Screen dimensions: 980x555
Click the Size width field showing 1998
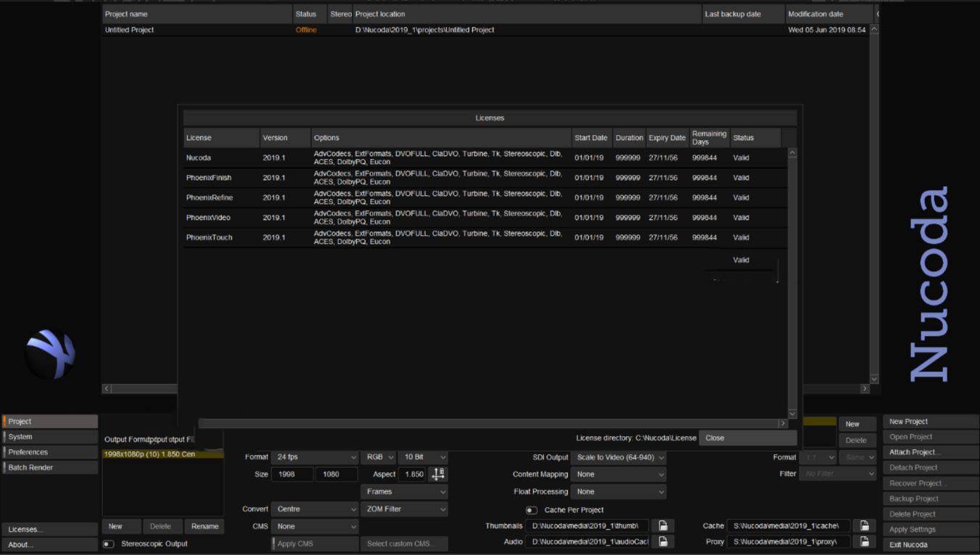point(292,474)
